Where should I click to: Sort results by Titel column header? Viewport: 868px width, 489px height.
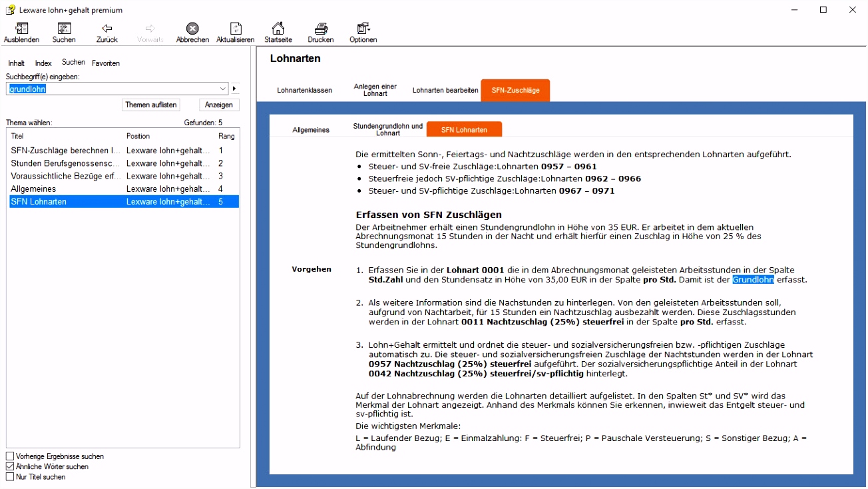pyautogui.click(x=17, y=136)
